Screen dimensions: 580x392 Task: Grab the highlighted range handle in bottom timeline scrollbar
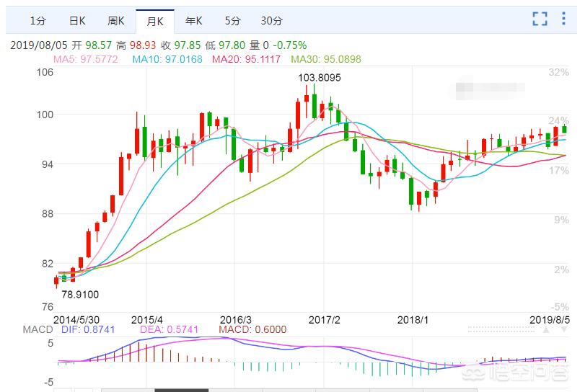click(182, 390)
